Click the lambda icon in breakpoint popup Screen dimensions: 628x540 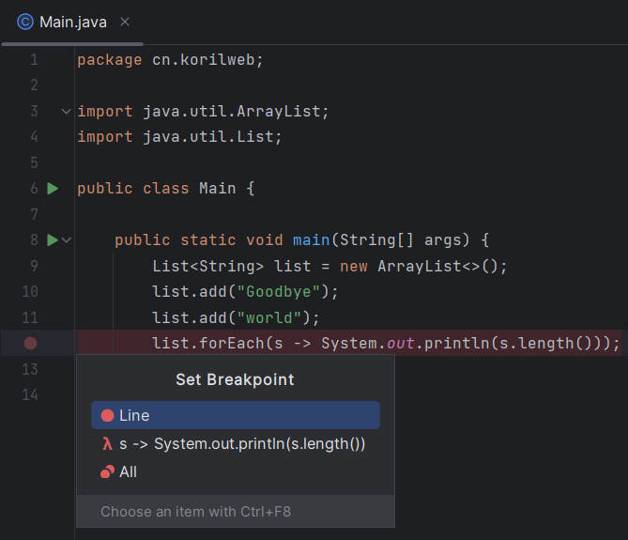pos(107,444)
